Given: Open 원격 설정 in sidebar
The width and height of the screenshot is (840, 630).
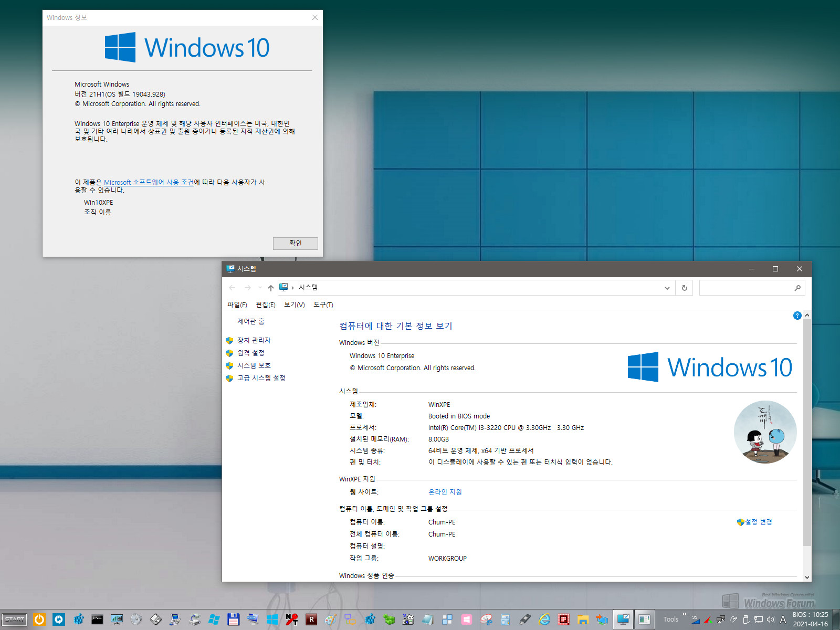Looking at the screenshot, I should pyautogui.click(x=250, y=353).
